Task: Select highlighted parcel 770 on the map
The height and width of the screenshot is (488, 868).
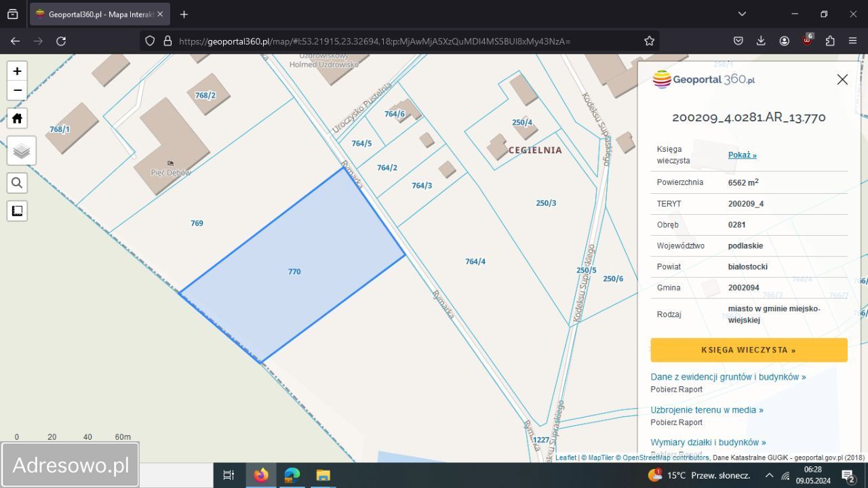Action: tap(294, 271)
